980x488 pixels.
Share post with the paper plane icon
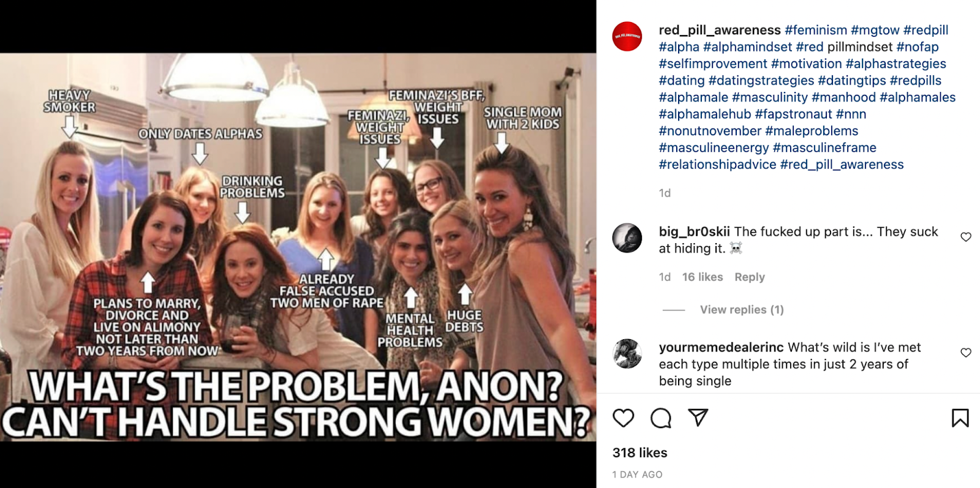[x=698, y=418]
